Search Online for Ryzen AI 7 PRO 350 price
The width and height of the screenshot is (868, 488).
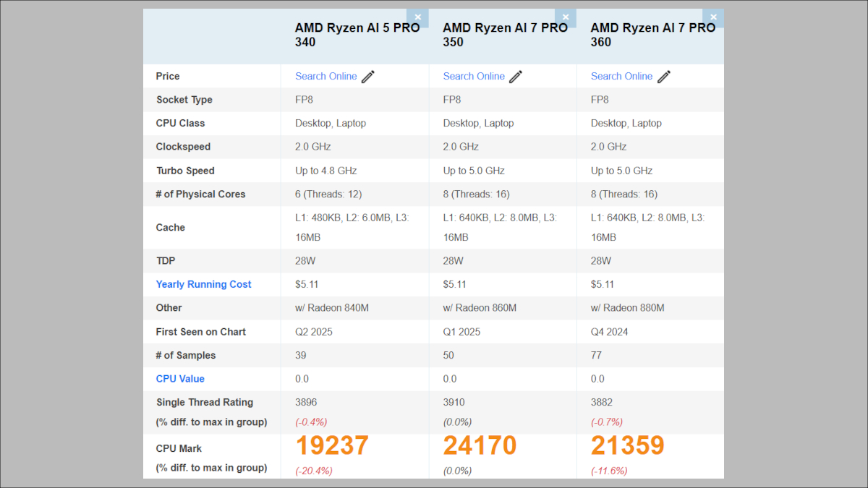tap(474, 76)
